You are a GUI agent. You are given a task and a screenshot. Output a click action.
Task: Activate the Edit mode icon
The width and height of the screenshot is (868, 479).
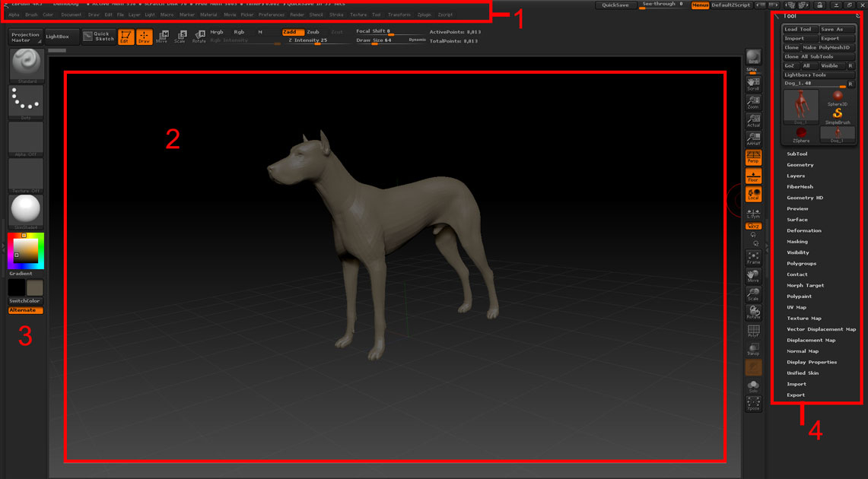[x=126, y=37]
